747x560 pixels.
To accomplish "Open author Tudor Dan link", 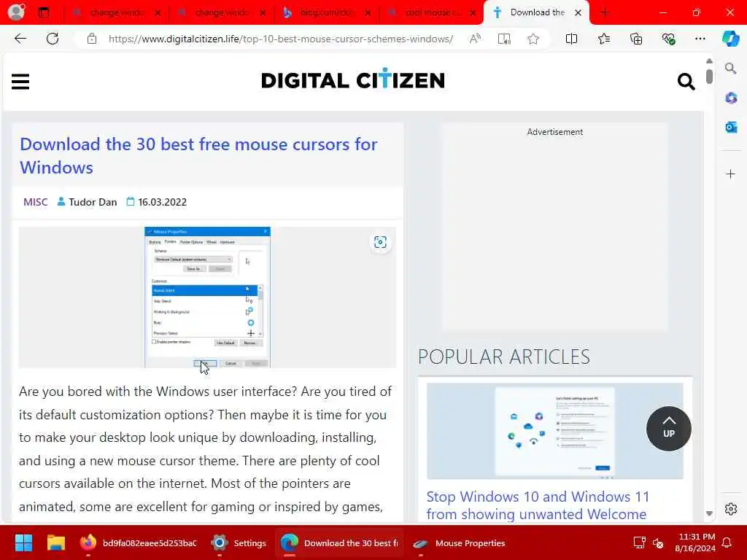I will coord(93,202).
